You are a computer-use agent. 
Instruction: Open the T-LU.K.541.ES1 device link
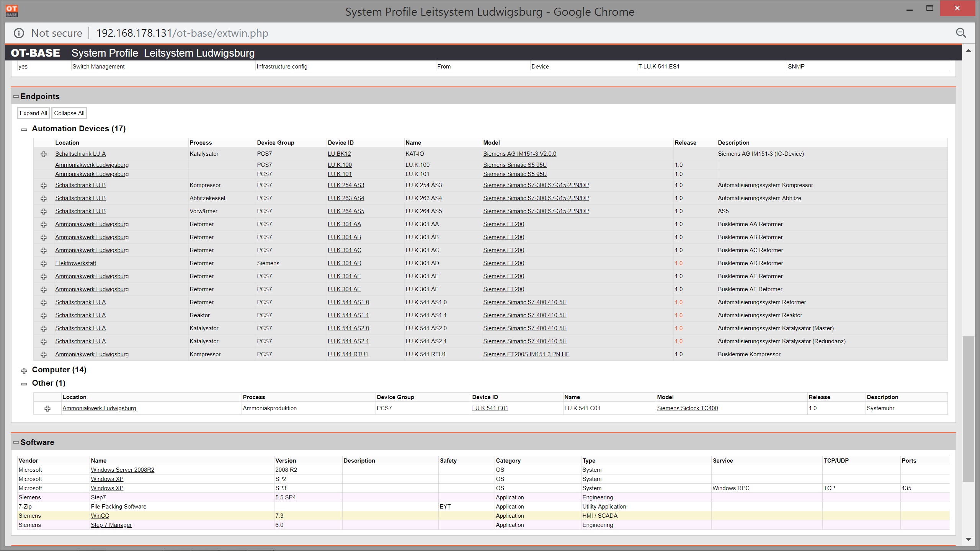(659, 67)
